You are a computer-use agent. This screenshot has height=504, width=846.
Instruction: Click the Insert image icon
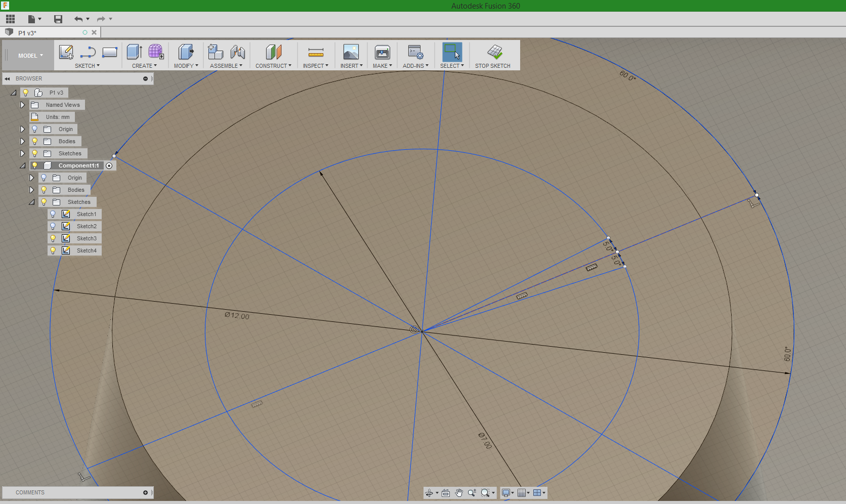pyautogui.click(x=351, y=52)
